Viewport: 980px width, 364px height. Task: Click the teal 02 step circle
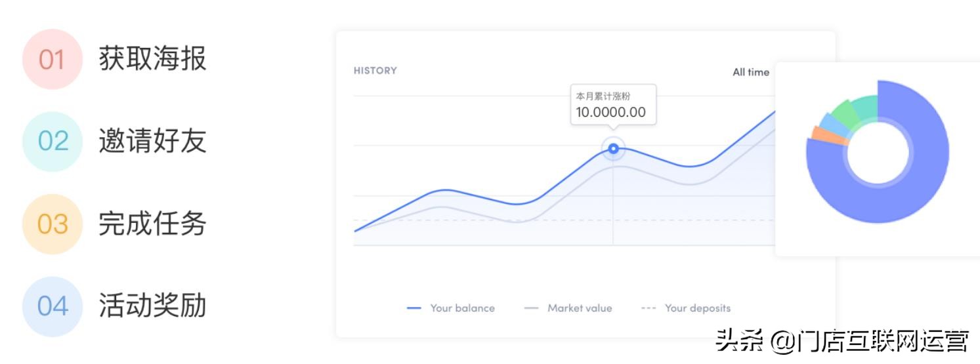point(52,142)
